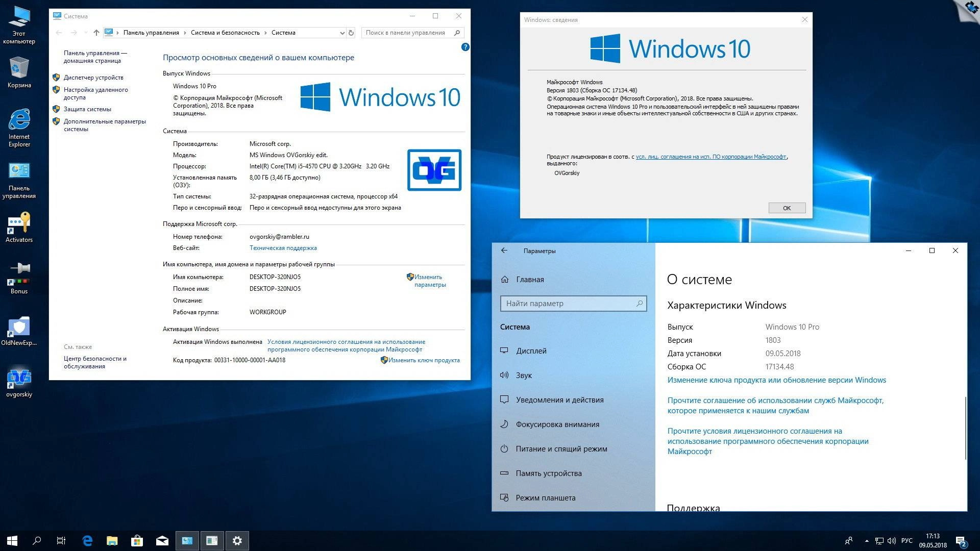Launch Microsoft Edge from the taskbar
This screenshot has width=980, height=551.
(87, 541)
